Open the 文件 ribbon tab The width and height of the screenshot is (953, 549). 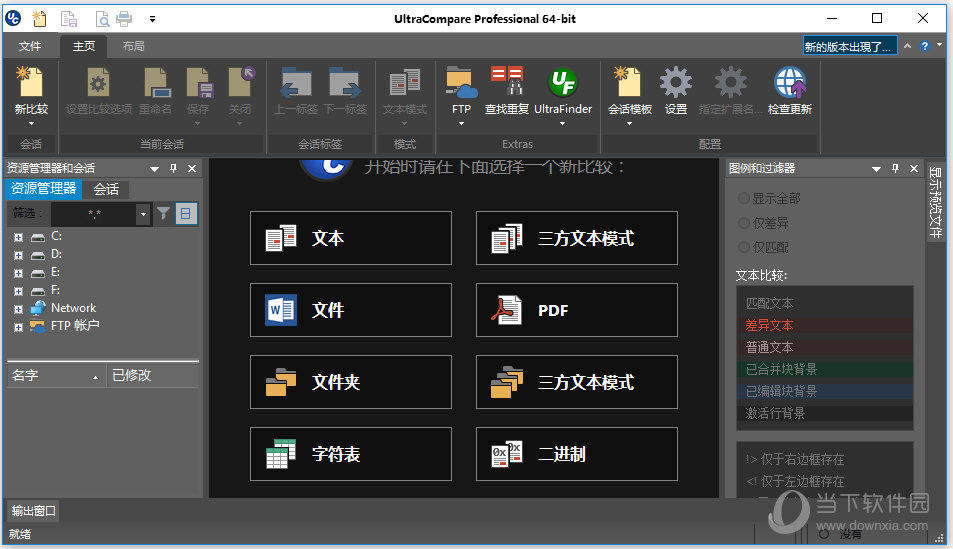[x=30, y=46]
